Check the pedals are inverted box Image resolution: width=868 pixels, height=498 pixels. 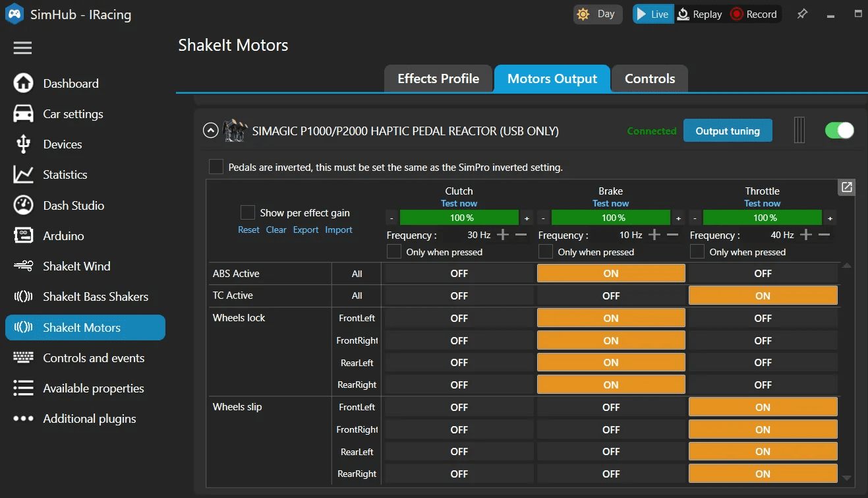216,167
